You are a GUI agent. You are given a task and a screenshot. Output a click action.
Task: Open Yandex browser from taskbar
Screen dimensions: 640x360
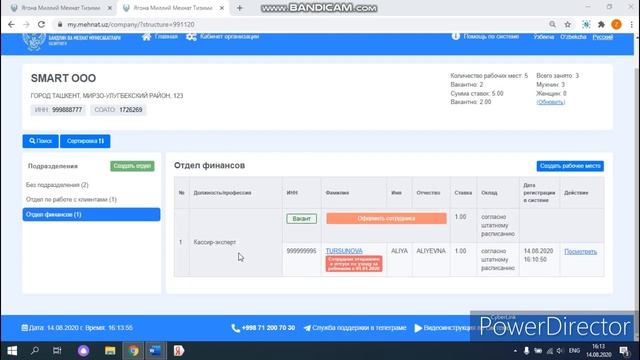pos(178,351)
